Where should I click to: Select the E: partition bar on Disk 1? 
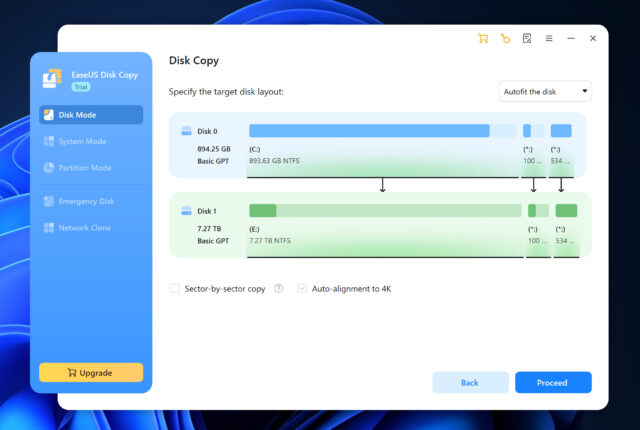(385, 210)
